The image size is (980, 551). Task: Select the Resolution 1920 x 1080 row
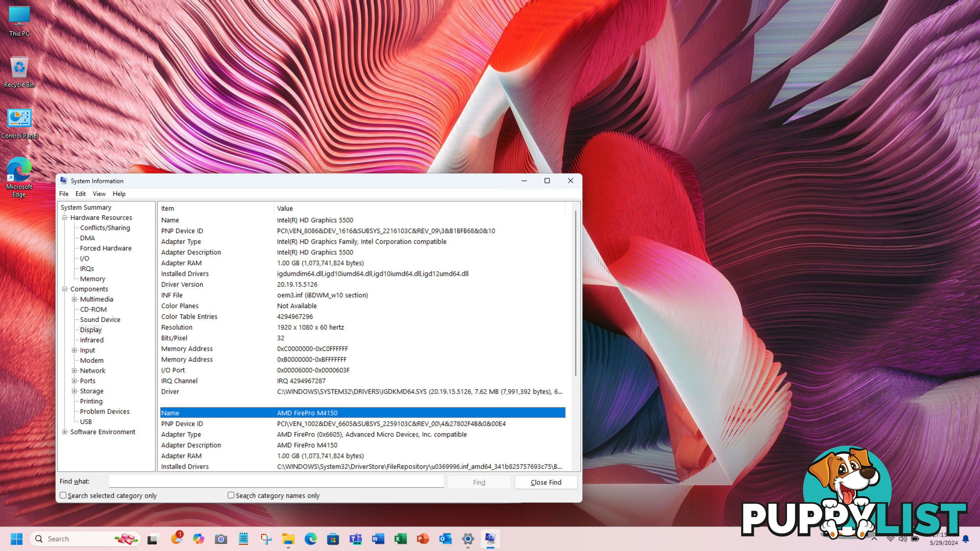(363, 327)
